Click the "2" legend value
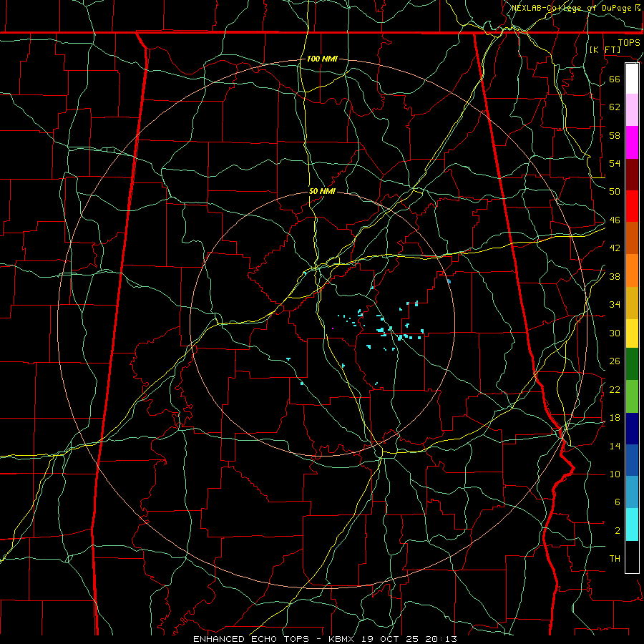 (x=617, y=530)
